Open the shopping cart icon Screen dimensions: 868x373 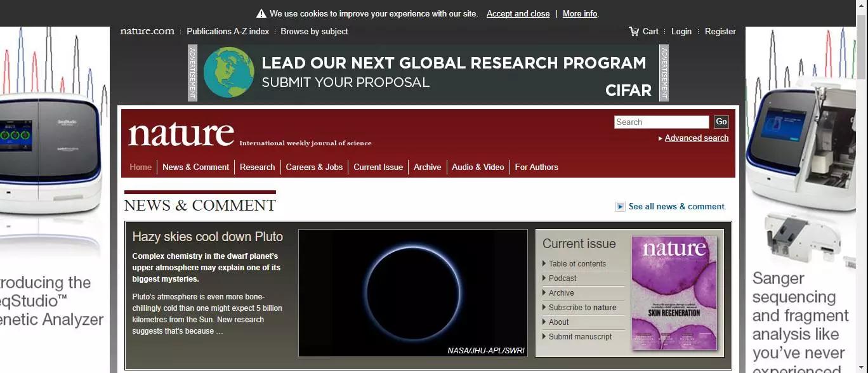tap(634, 31)
